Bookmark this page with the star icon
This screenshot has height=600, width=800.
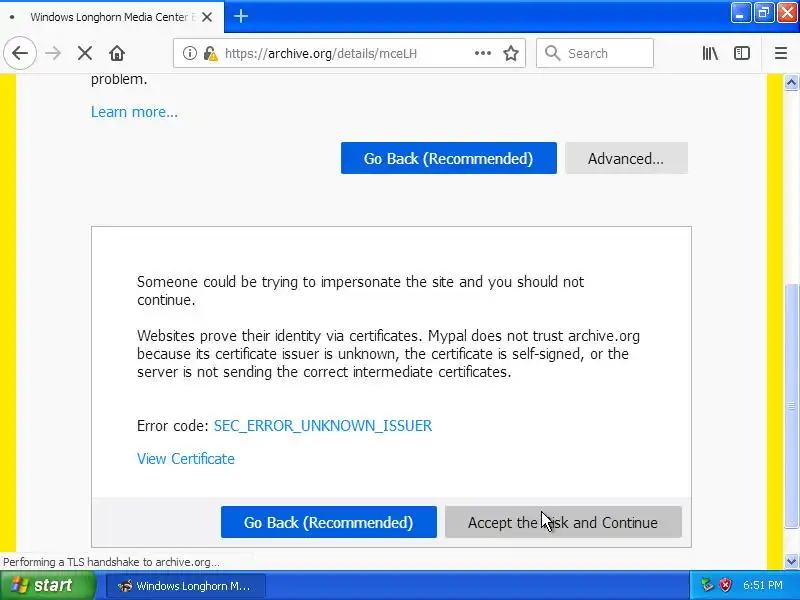pos(511,53)
